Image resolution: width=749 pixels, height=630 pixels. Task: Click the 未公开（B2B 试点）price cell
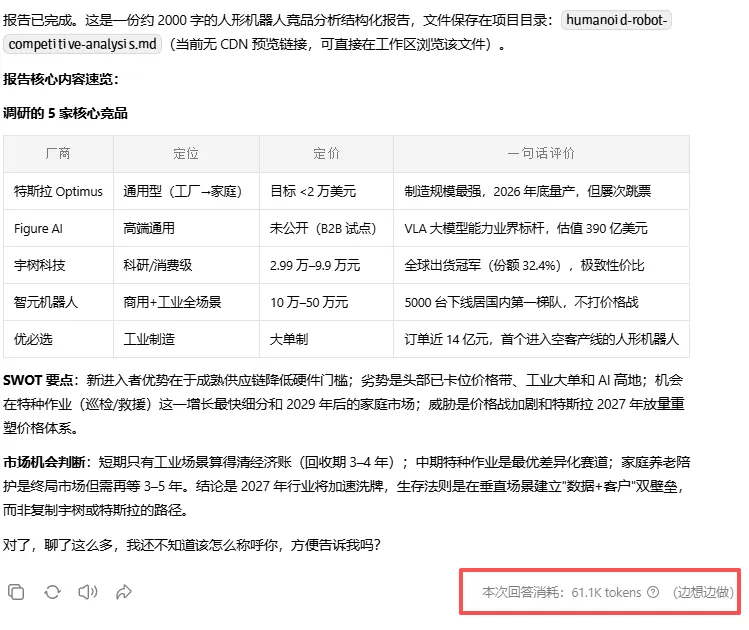pos(326,228)
